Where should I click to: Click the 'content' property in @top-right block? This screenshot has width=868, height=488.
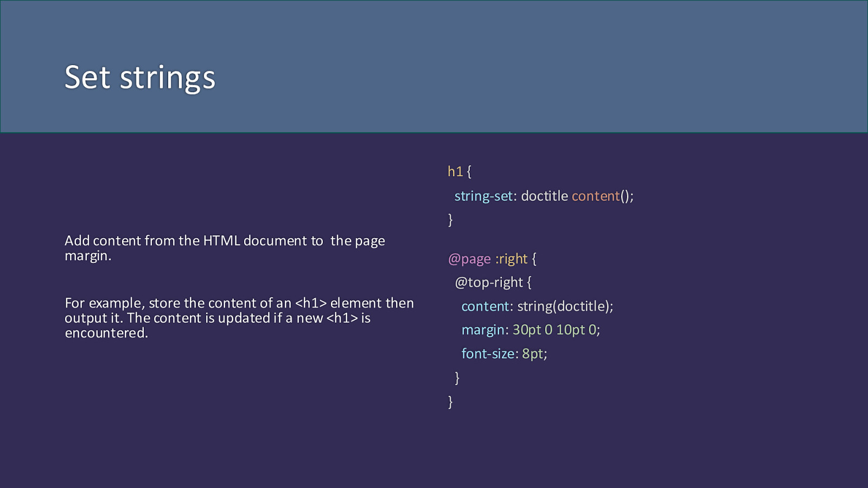pyautogui.click(x=486, y=306)
